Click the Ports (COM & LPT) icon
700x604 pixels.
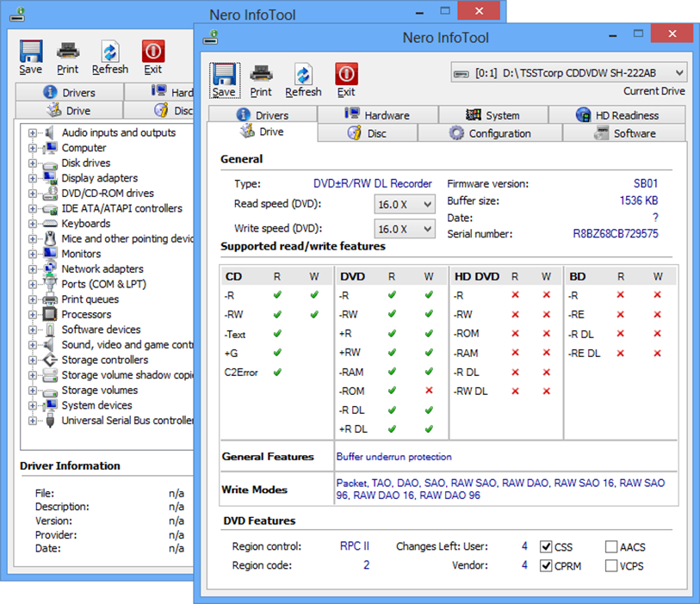pyautogui.click(x=50, y=284)
